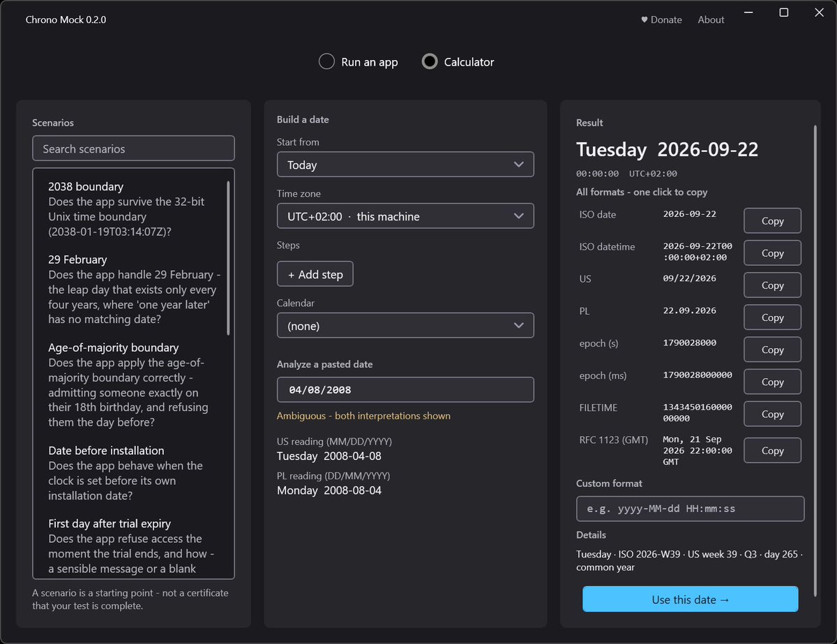The image size is (837, 644).
Task: Maximize the Chrono Mock window
Action: 784,13
